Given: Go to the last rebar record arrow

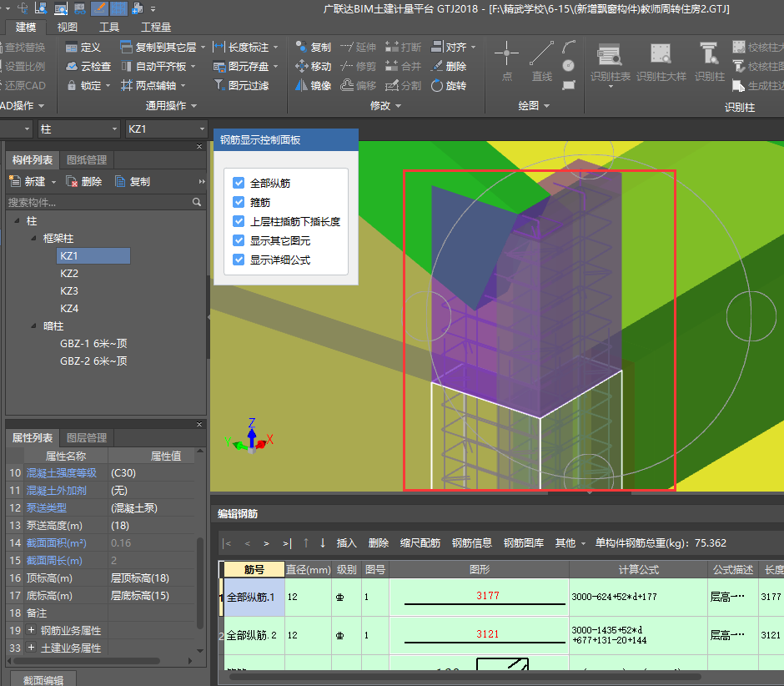Looking at the screenshot, I should (x=287, y=543).
